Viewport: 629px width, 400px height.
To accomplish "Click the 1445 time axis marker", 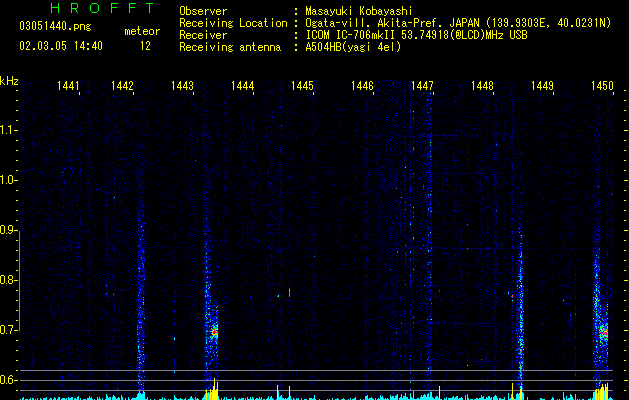I will click(x=302, y=86).
